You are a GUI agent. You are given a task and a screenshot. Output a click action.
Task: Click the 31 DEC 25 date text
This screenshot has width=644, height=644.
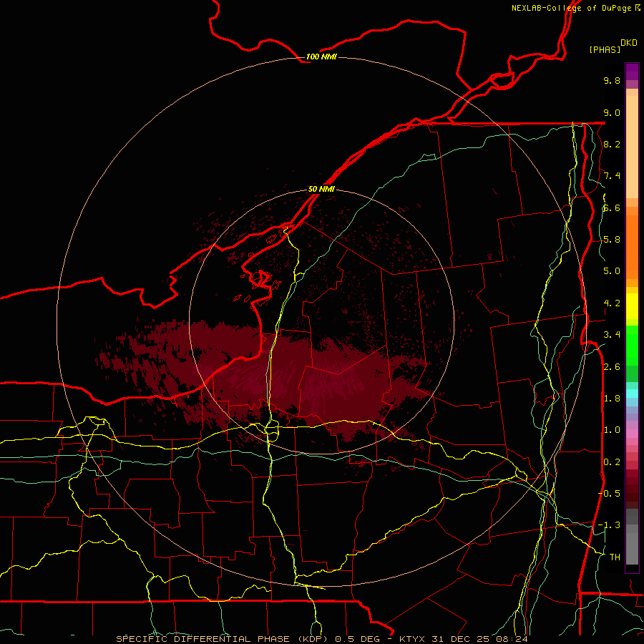click(x=462, y=639)
